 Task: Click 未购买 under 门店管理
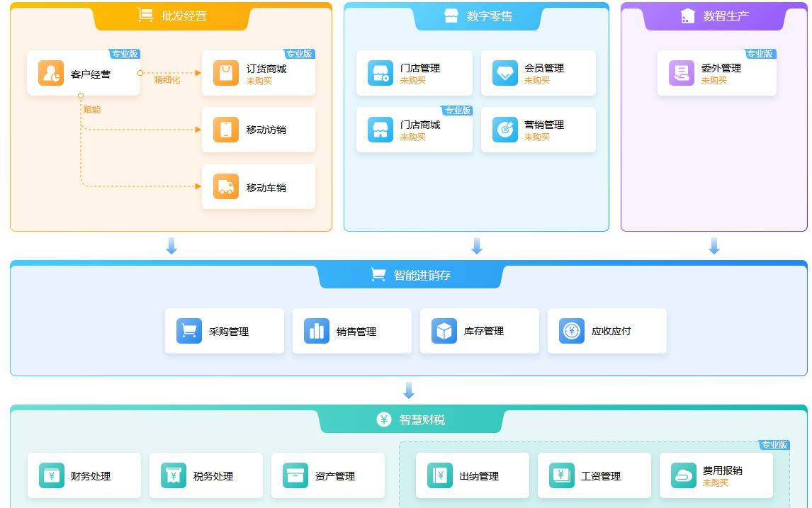coord(413,81)
